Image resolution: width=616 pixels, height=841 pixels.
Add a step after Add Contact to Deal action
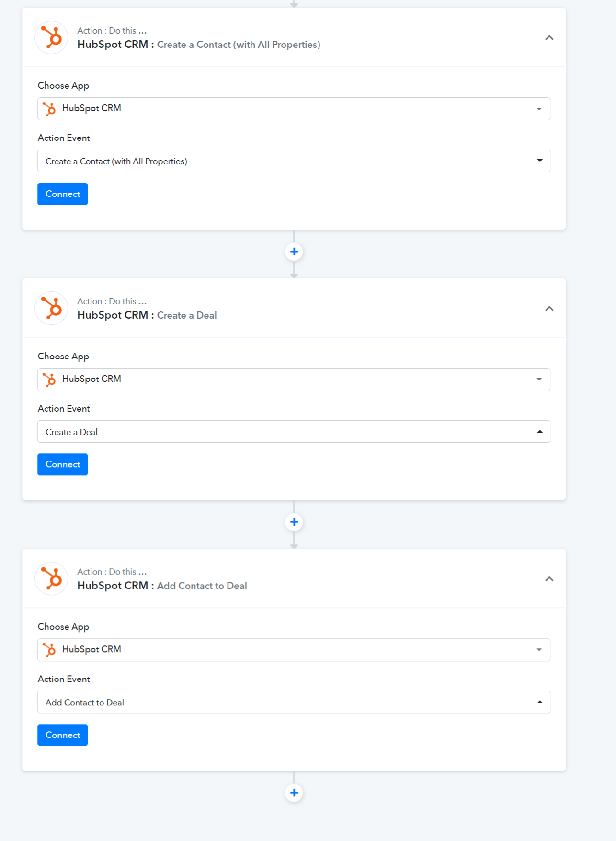(294, 793)
